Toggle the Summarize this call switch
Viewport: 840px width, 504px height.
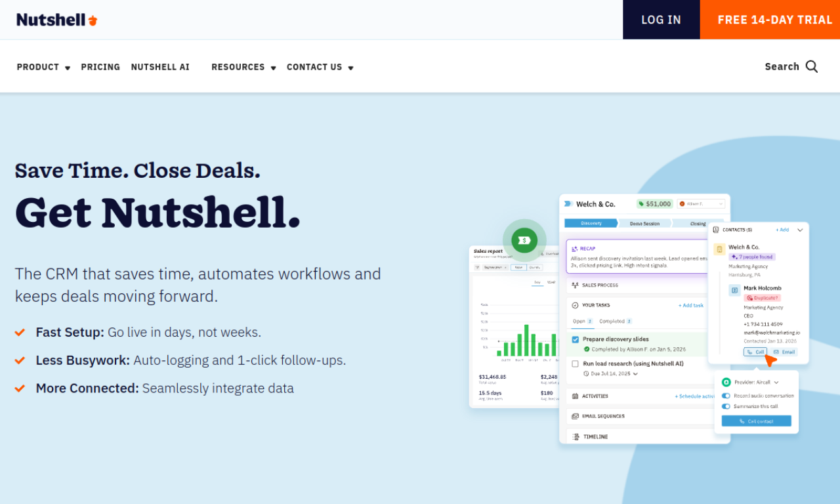pos(726,406)
